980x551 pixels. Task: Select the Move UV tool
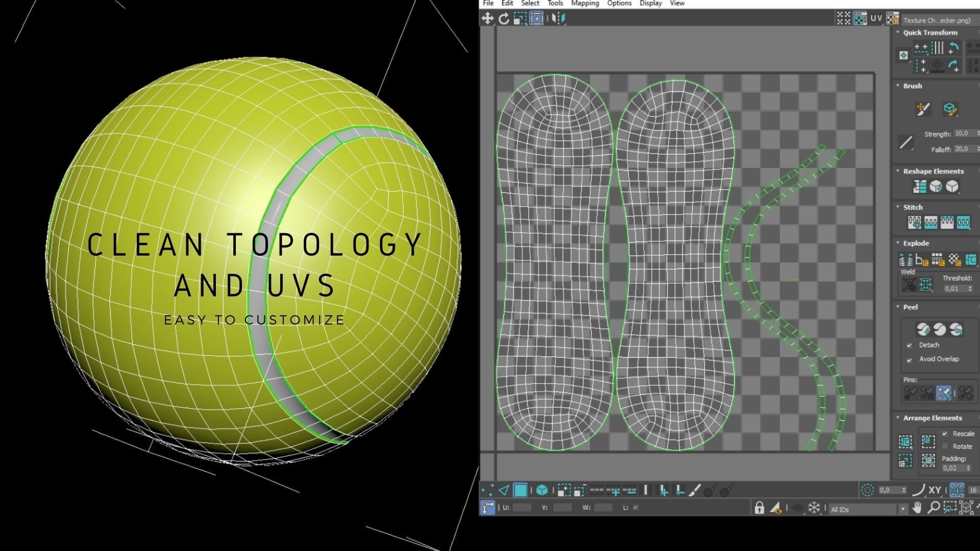tap(487, 19)
